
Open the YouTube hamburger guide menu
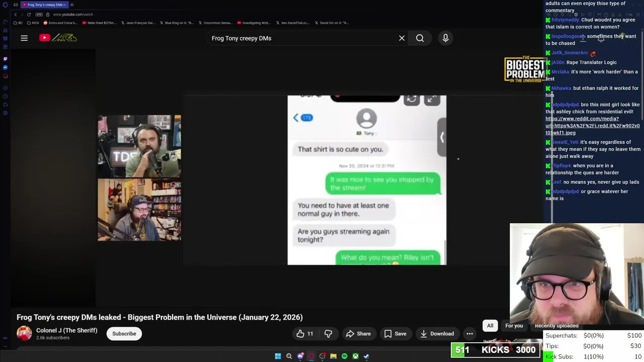(x=24, y=38)
